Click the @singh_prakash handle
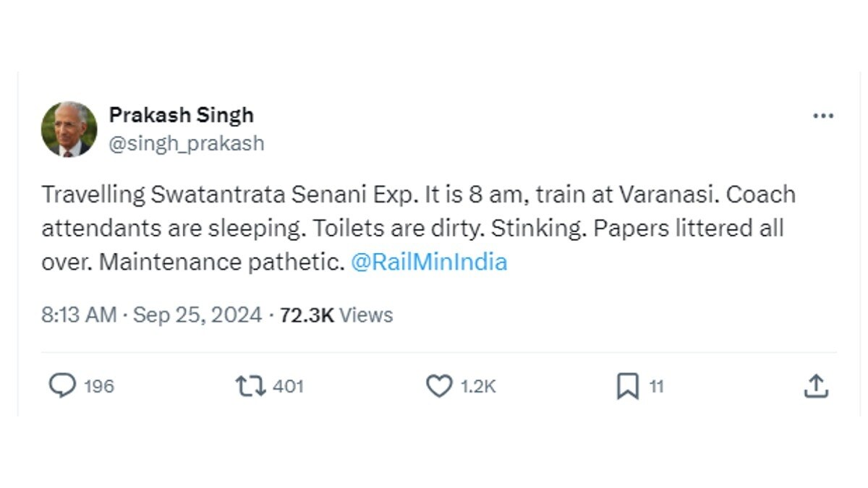 tap(186, 143)
